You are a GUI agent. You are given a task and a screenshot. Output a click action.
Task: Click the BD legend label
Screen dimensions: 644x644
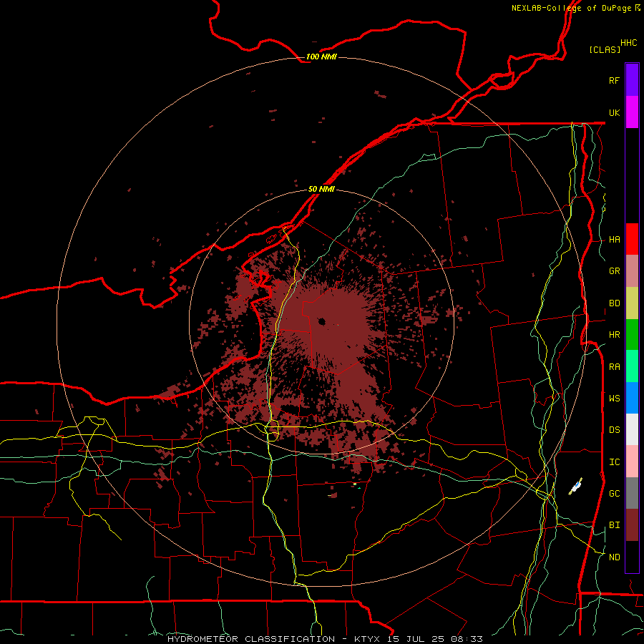coord(614,303)
